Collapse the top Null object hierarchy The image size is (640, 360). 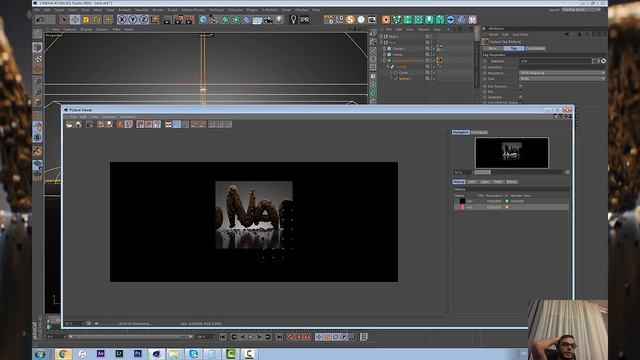(x=381, y=36)
